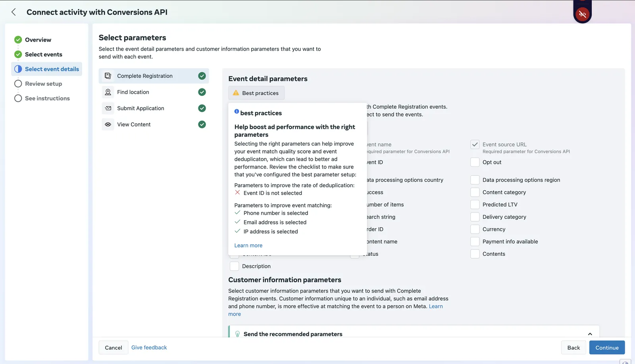This screenshot has height=364, width=635.
Task: Open the Select events step
Action: (x=44, y=54)
